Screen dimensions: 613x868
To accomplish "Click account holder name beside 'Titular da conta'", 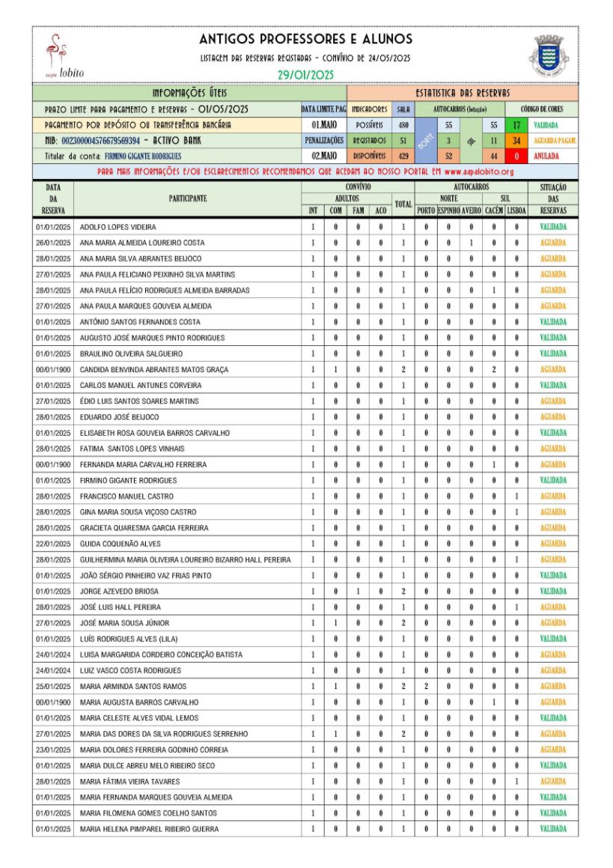I will [x=143, y=156].
